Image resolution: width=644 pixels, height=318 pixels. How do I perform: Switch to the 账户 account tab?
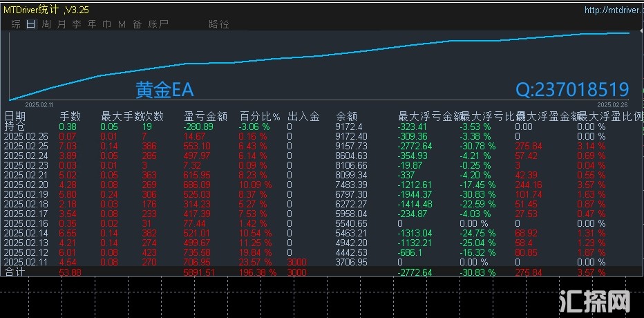tap(158, 24)
